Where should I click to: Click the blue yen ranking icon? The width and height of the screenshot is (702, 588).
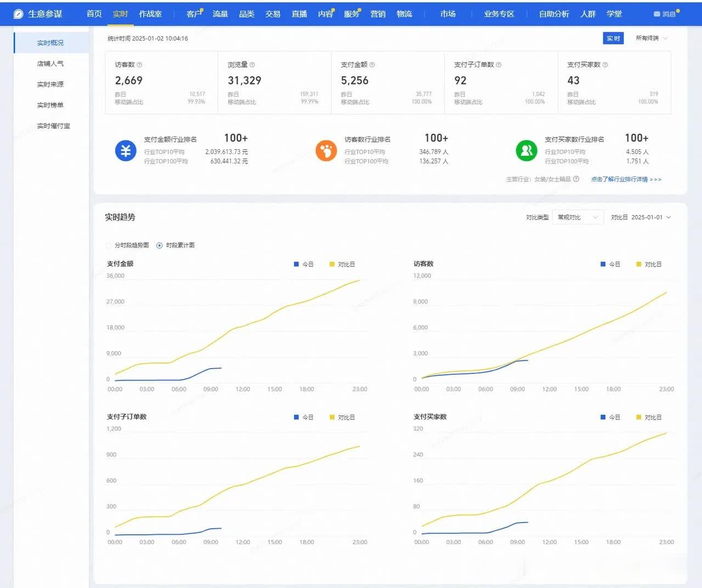tap(126, 150)
